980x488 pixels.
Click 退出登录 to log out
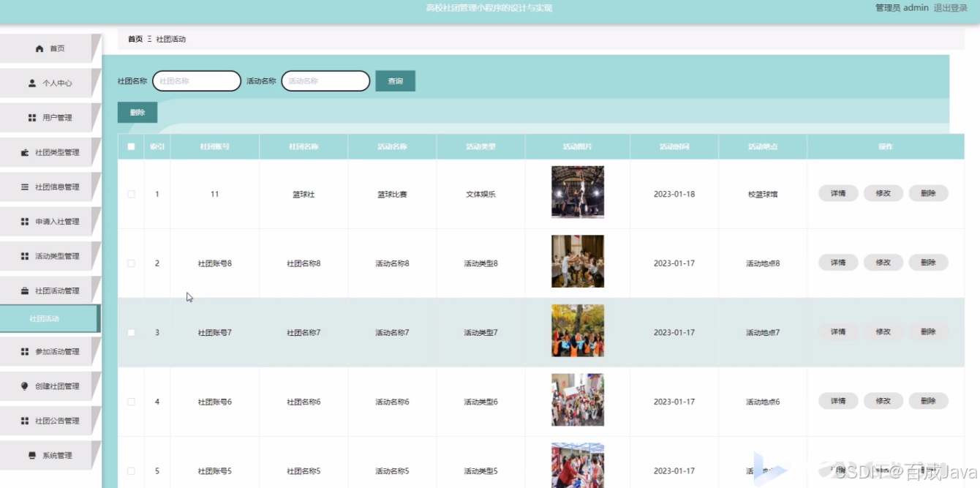coord(951,8)
